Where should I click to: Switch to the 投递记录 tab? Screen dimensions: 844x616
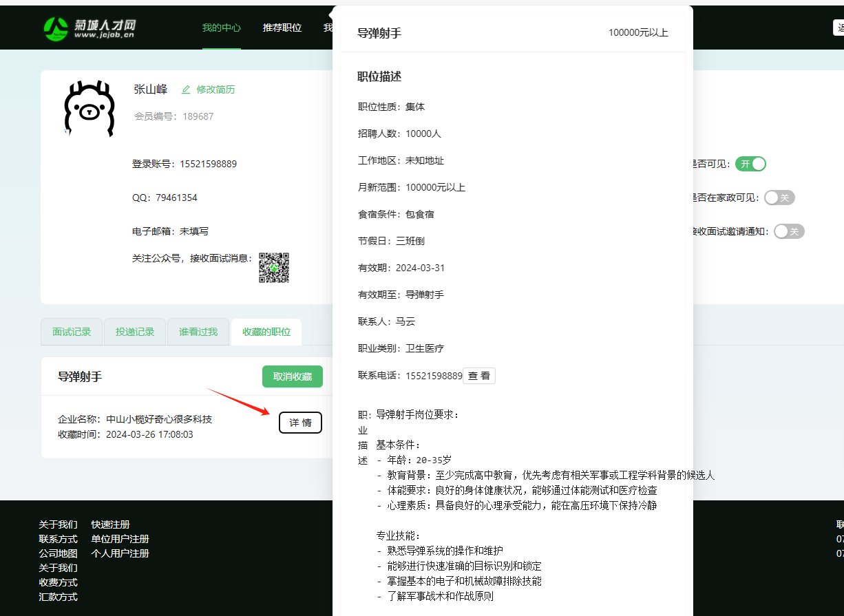(135, 332)
